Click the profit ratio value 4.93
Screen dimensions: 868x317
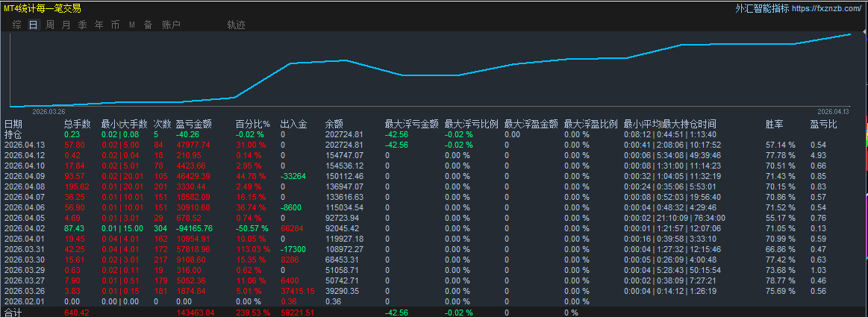pos(818,155)
